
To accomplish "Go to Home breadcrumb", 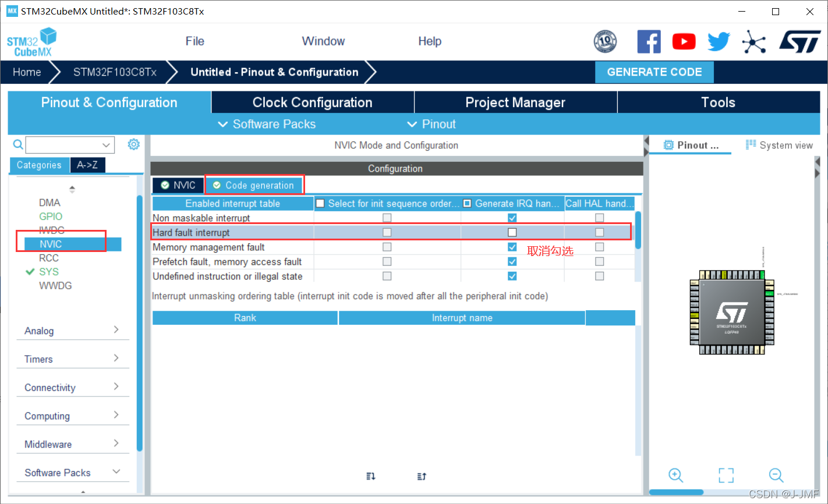I will pos(27,72).
